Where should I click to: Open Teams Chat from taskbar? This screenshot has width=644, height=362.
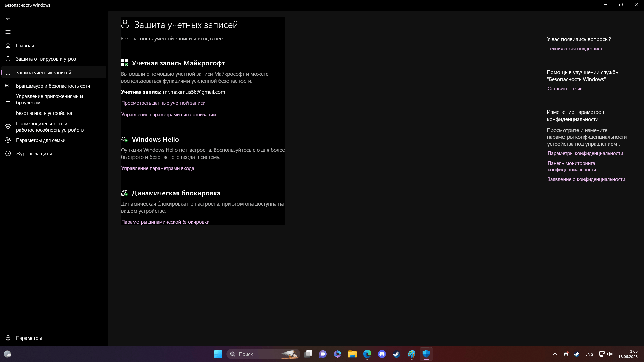(x=323, y=354)
